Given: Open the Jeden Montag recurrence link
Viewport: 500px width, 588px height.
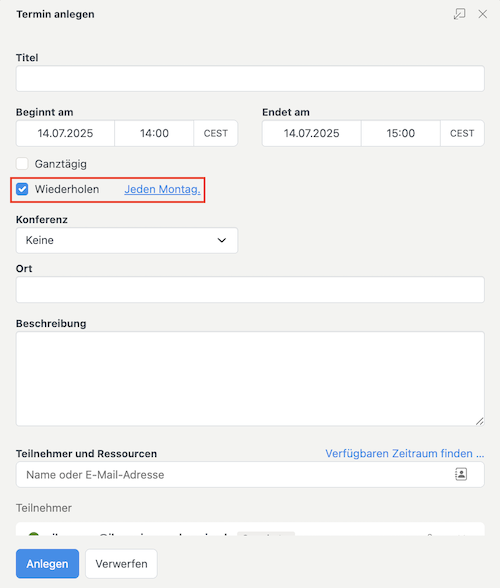Looking at the screenshot, I should pos(162,189).
